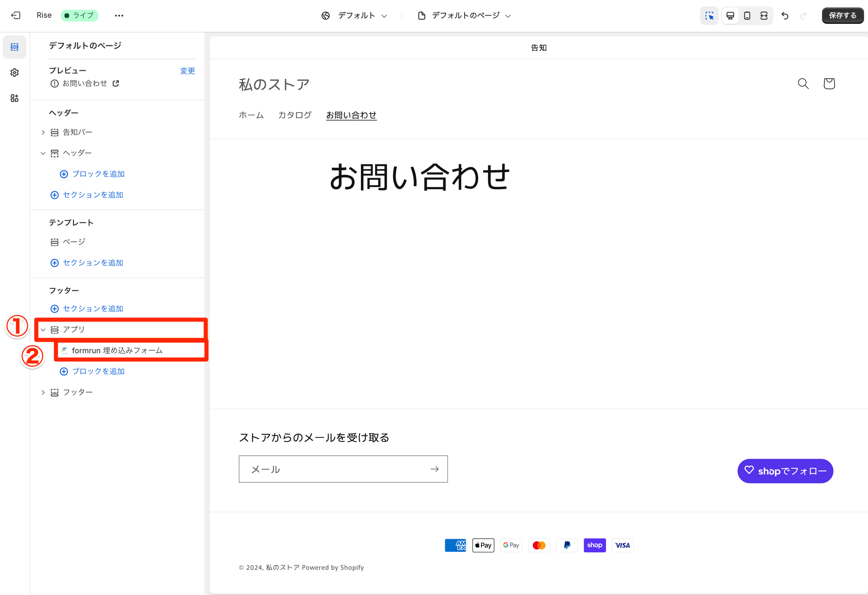Image resolution: width=868 pixels, height=595 pixels.
Task: Switch to desktop preview view
Action: (x=730, y=16)
